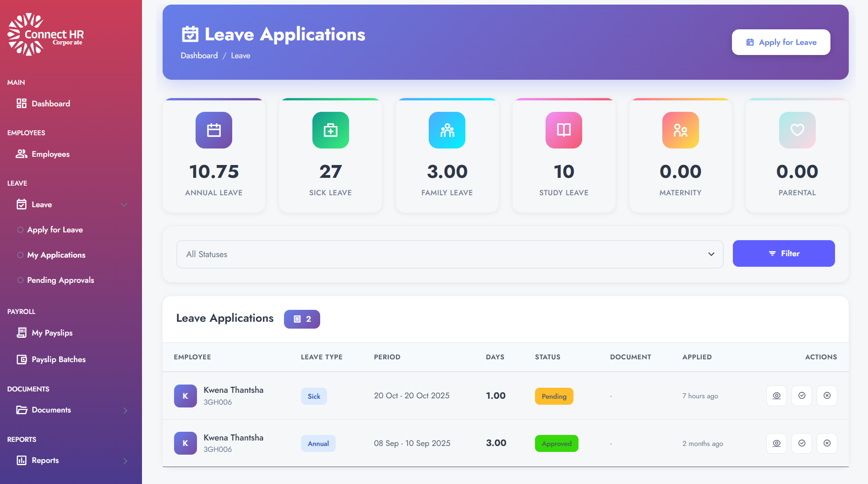Open Pending Approvals from sidebar

pos(60,280)
